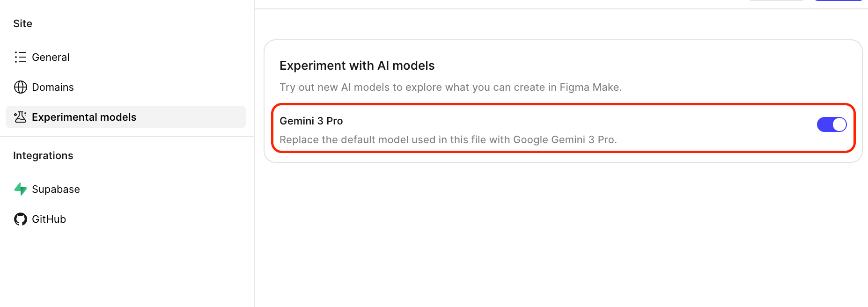Click the Gemini 3 Pro option title
The width and height of the screenshot is (868, 307).
coord(311,121)
